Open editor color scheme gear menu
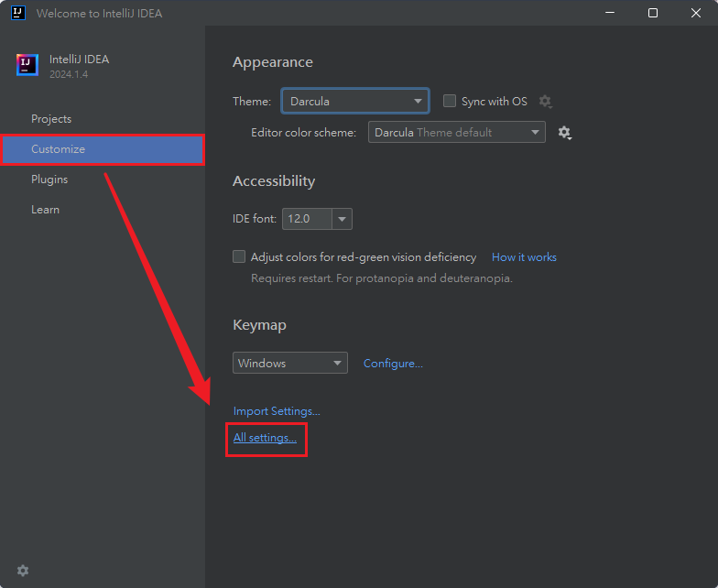Image resolution: width=718 pixels, height=588 pixels. click(x=564, y=133)
